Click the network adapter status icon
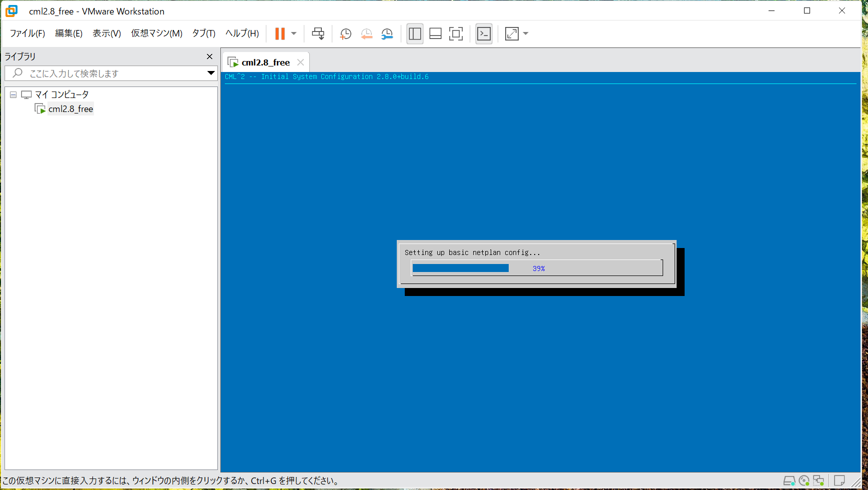The image size is (868, 490). (819, 481)
